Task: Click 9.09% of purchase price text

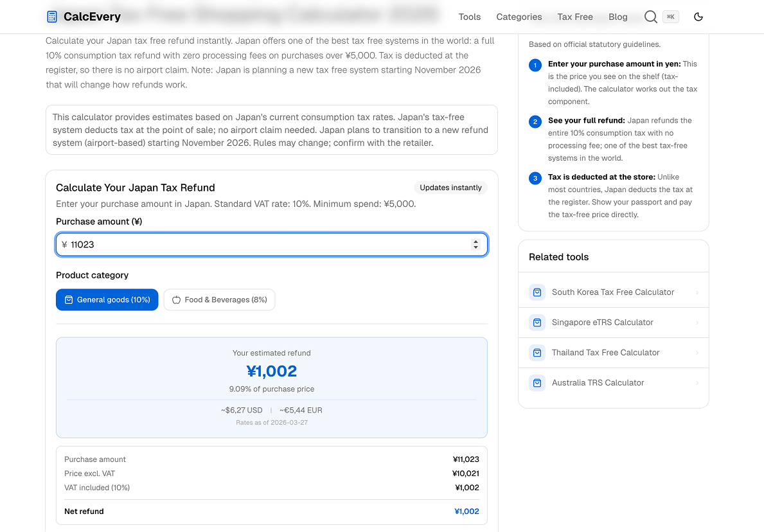Action: (271, 389)
